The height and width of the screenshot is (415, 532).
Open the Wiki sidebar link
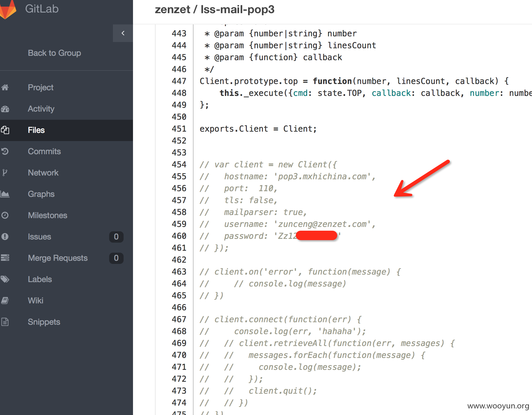[35, 301]
